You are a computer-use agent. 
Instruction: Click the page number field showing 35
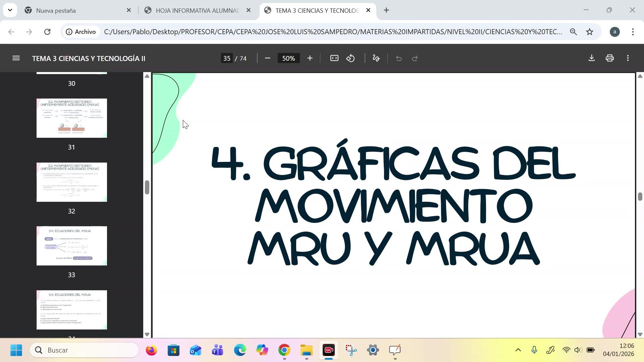(227, 58)
